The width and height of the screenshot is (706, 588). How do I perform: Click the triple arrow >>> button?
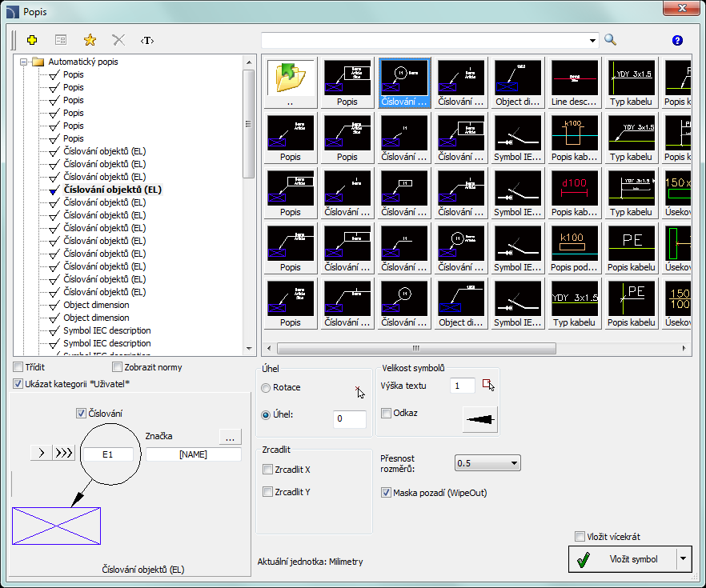[x=63, y=453]
